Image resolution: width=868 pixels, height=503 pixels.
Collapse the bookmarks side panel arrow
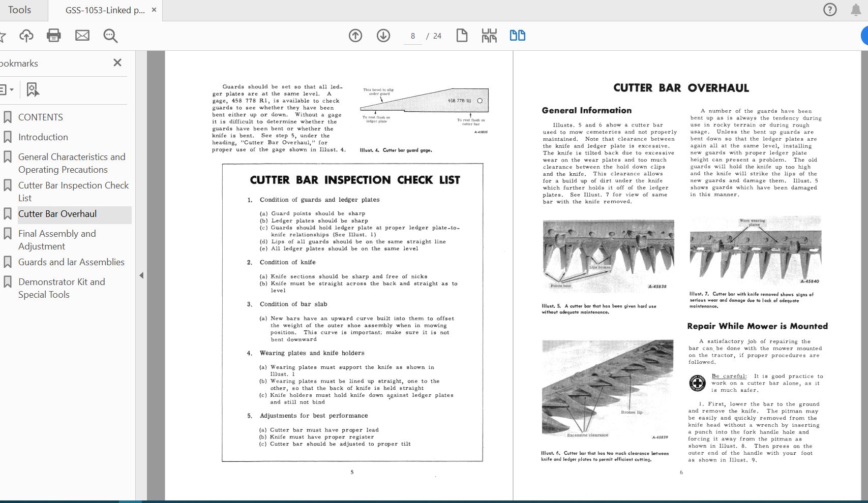click(x=141, y=275)
